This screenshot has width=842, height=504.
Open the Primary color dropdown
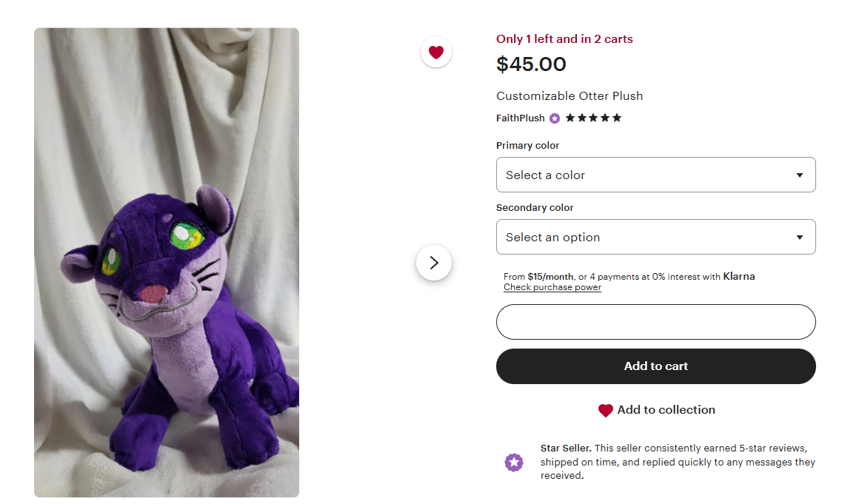(655, 175)
